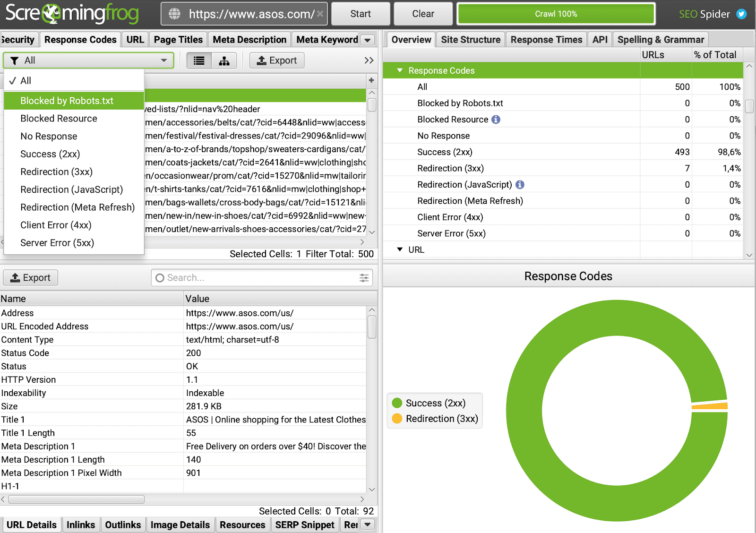Click the Clear button
This screenshot has width=756, height=533.
(x=423, y=14)
